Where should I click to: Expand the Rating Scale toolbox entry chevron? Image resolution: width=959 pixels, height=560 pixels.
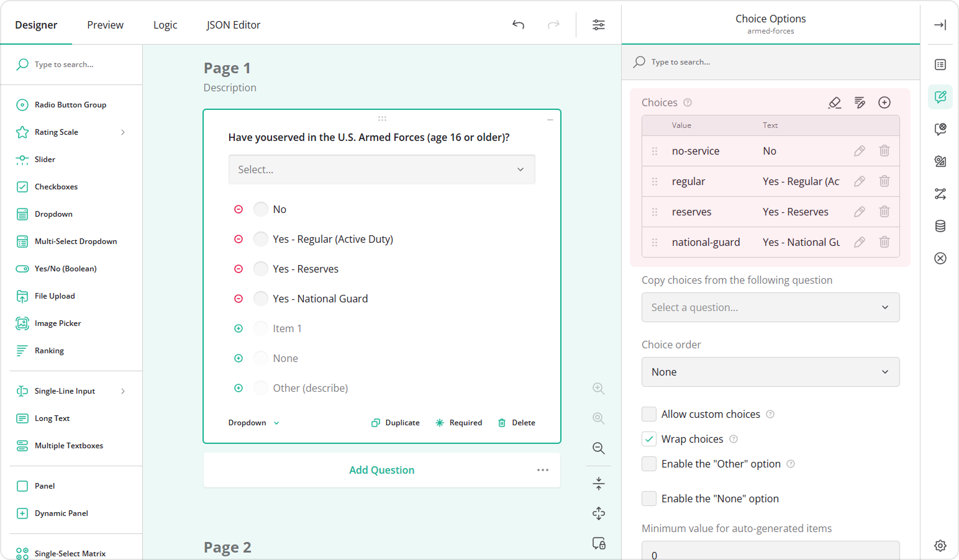point(123,132)
